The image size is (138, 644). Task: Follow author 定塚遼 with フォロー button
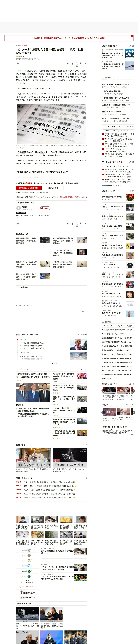coord(45,208)
